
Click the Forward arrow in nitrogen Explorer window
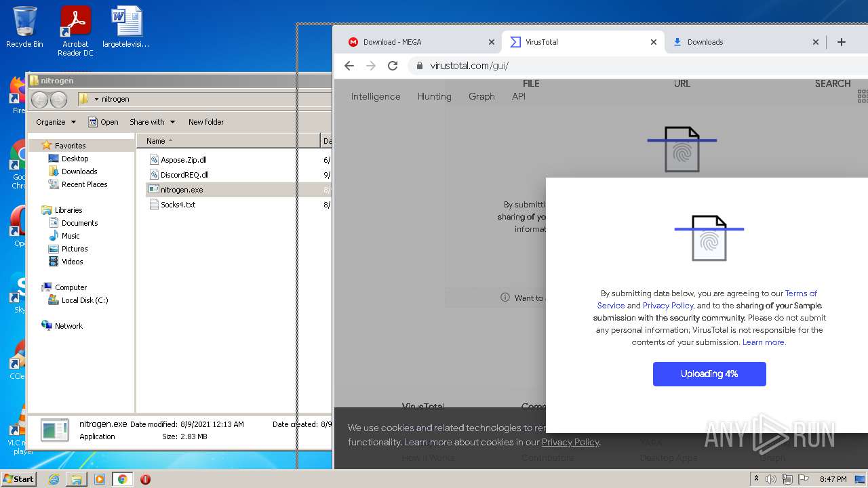click(59, 100)
